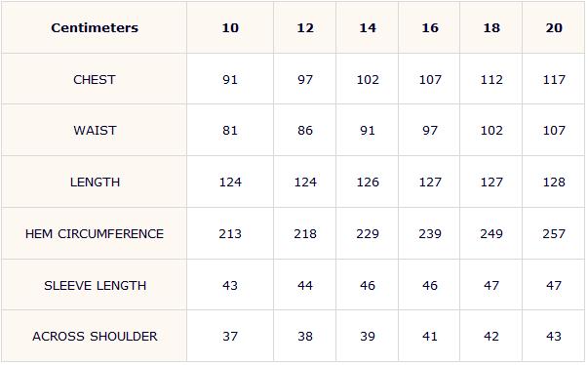
Task: Click the LENGTH row label
Action: click(95, 182)
